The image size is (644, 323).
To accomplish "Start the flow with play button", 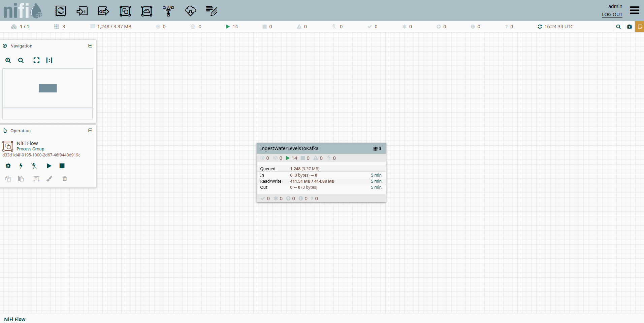I will 49,166.
